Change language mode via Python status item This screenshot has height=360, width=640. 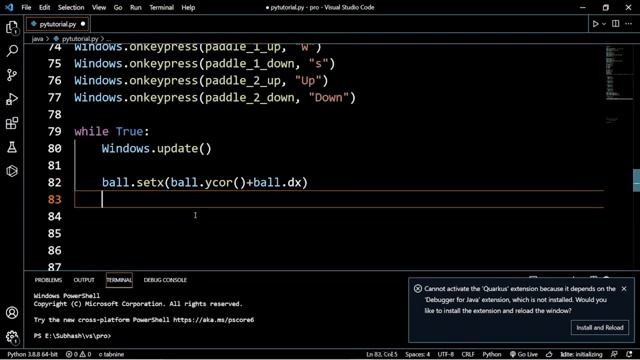(x=491, y=354)
